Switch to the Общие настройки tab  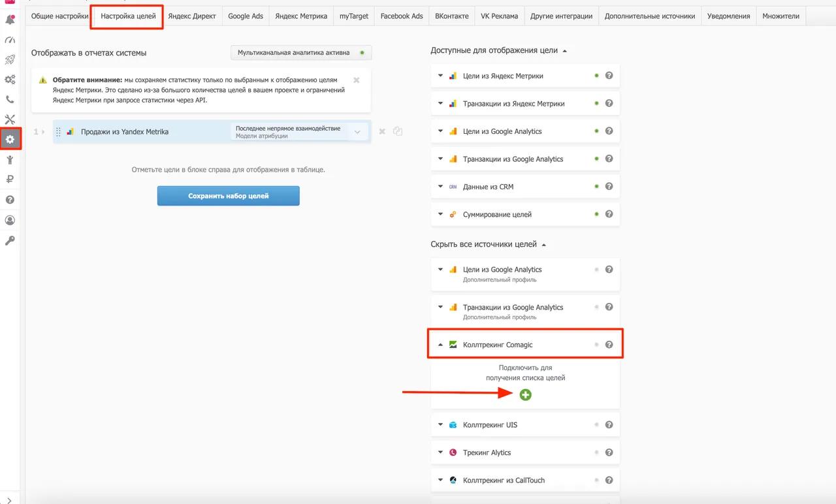tap(59, 16)
